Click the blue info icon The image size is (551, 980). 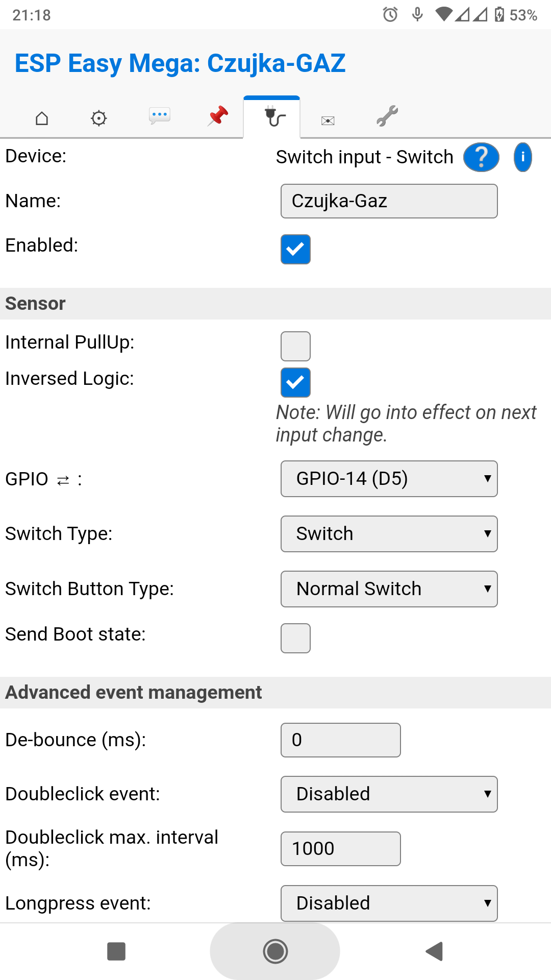pyautogui.click(x=523, y=157)
